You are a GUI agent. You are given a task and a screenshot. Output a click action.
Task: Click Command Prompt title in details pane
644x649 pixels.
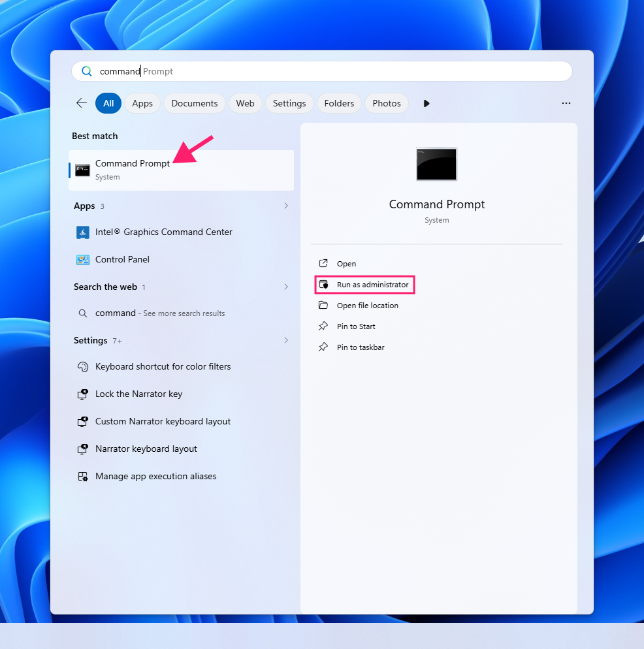(x=436, y=204)
